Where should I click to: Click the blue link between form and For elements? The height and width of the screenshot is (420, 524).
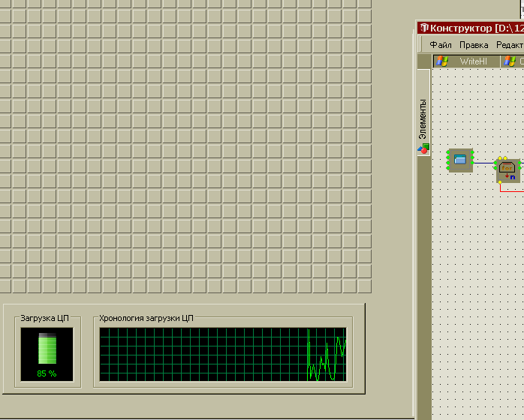pyautogui.click(x=484, y=163)
